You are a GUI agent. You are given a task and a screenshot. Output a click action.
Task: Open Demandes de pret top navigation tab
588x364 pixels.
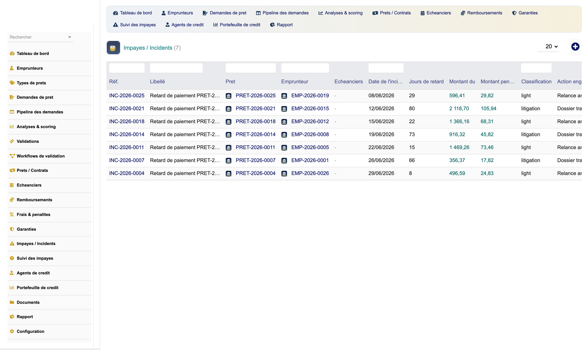225,13
